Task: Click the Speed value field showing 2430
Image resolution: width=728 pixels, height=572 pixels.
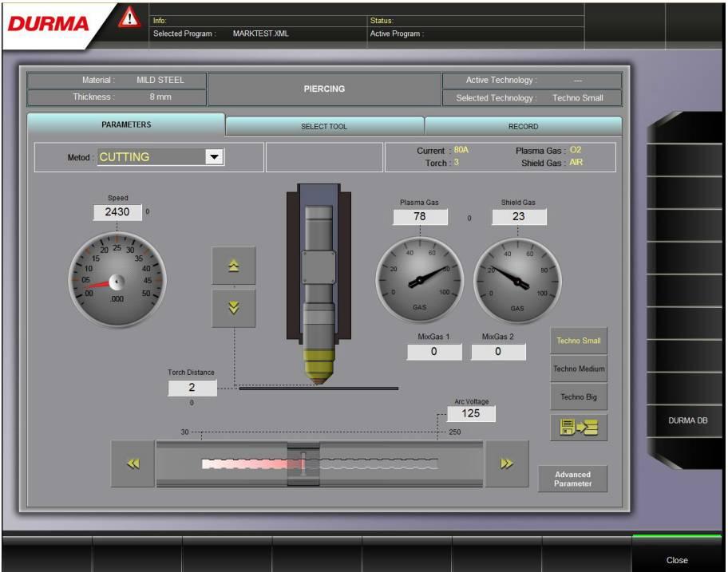Action: 117,212
